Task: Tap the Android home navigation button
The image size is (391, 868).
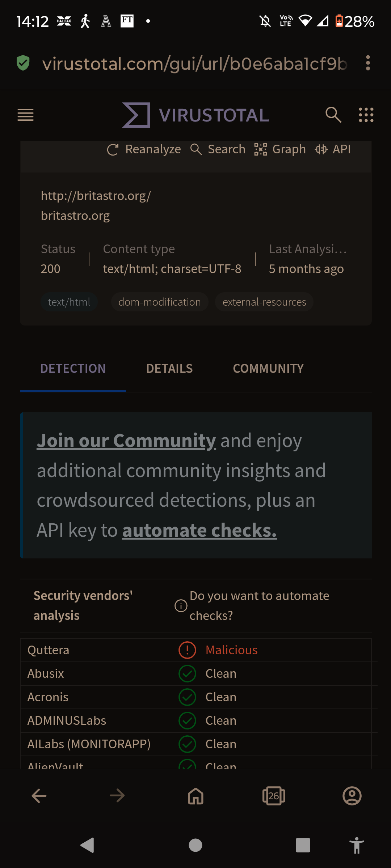Action: coord(195,845)
